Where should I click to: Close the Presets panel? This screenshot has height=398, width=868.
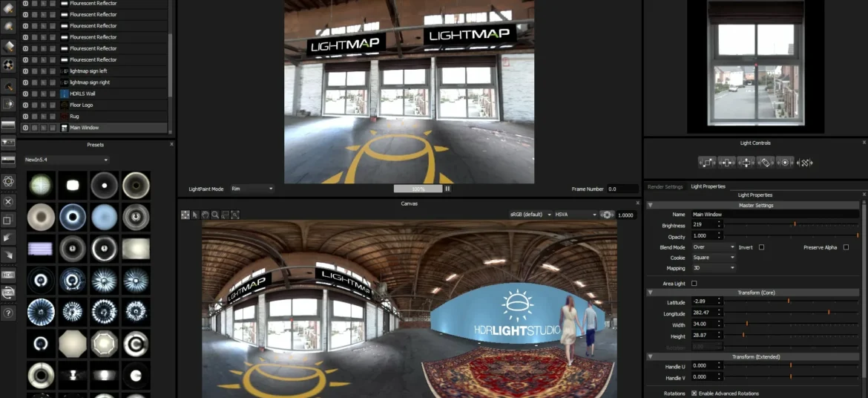click(x=171, y=145)
